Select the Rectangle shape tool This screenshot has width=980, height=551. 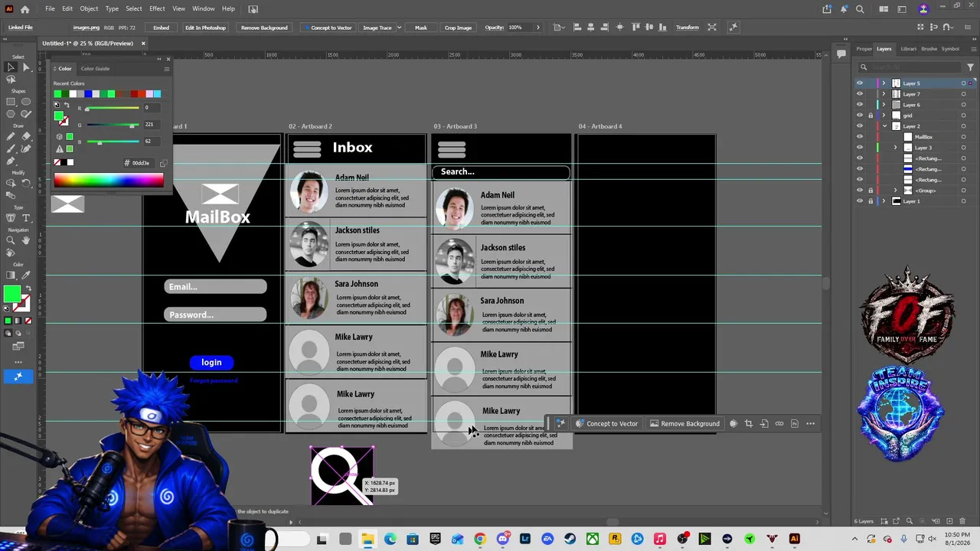click(x=11, y=101)
